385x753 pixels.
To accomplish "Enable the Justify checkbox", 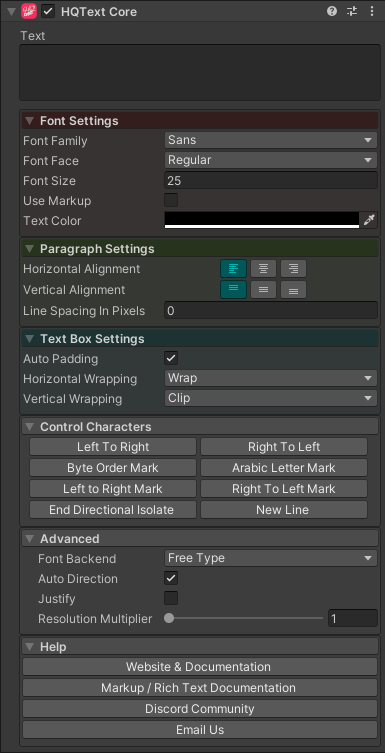I will 171,598.
